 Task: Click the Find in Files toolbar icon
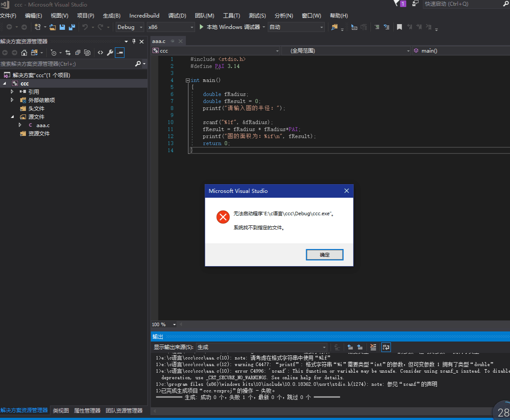pos(334,27)
